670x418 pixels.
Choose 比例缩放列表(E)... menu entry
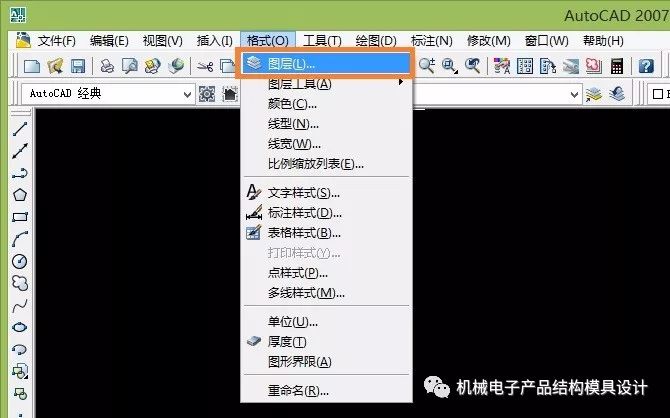[327, 164]
